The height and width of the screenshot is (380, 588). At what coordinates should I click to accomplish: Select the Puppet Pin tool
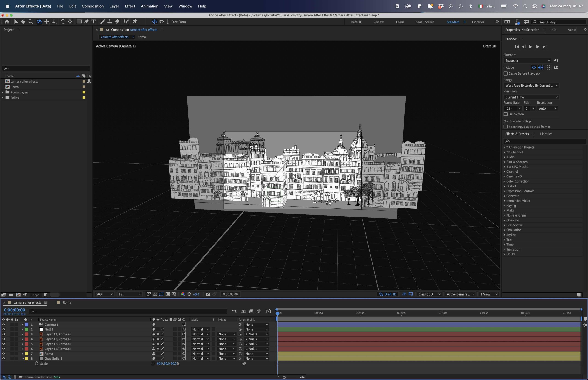(135, 22)
